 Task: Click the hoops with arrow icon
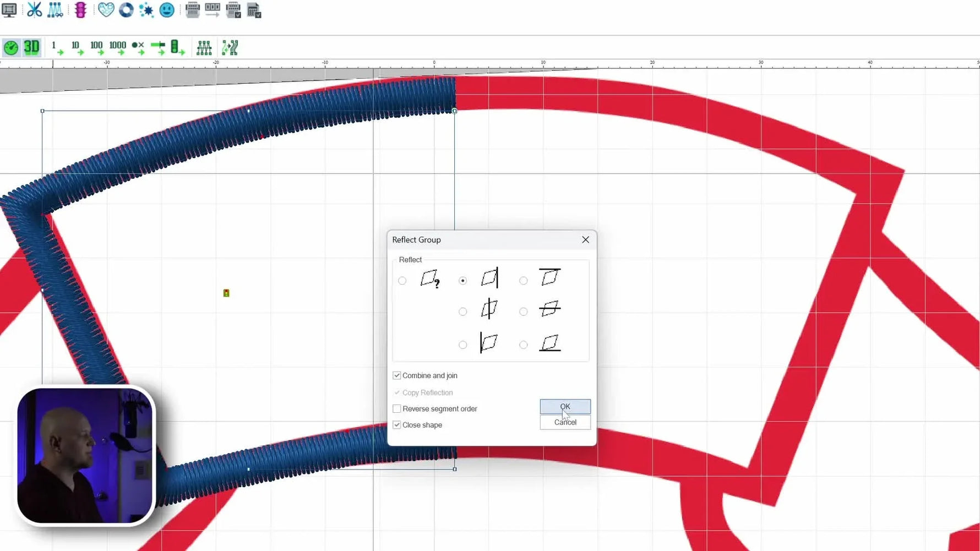213,10
